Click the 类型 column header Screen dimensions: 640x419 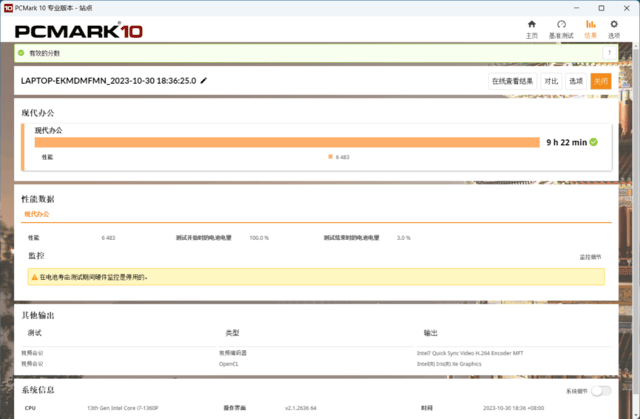coord(232,333)
